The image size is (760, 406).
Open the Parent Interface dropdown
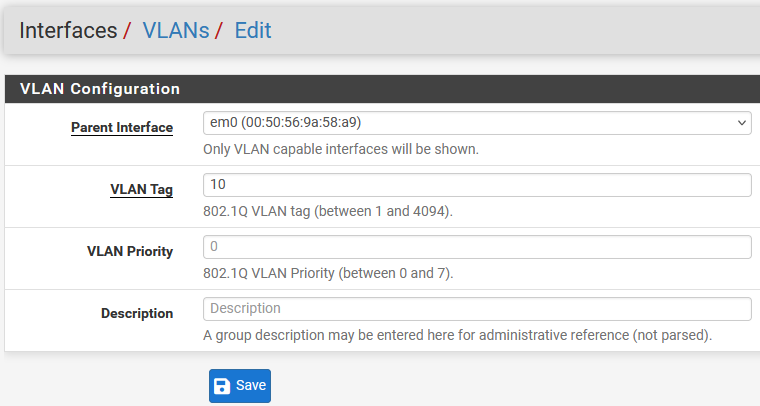[476, 123]
